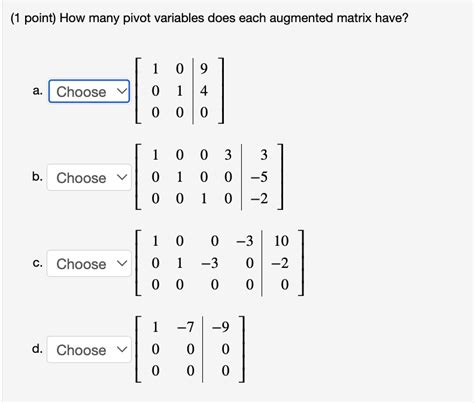This screenshot has width=474, height=403.
Task: Open the Choose dropdown for matrix d
Action: 89,349
